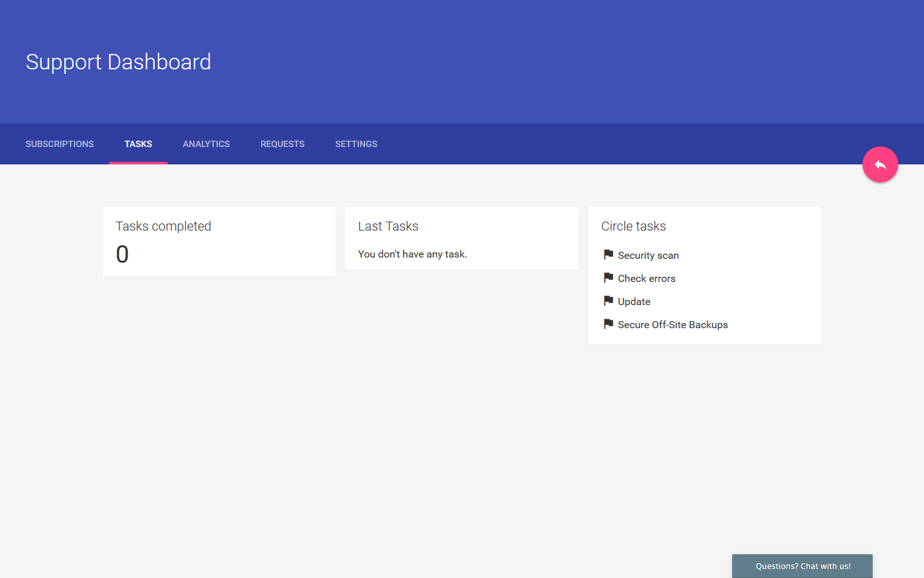This screenshot has width=924, height=578.
Task: Click the Tasks completed heading
Action: (163, 226)
